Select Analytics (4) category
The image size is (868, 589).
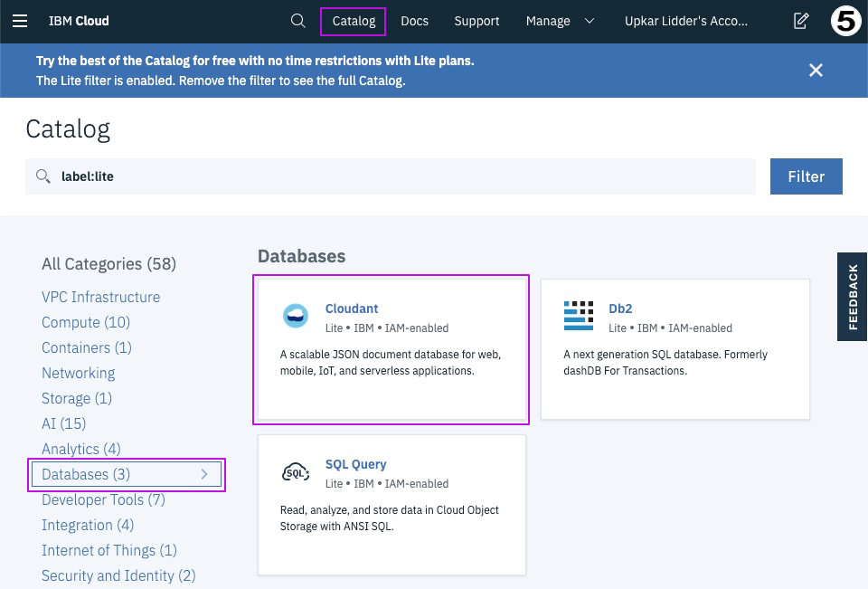(80, 449)
